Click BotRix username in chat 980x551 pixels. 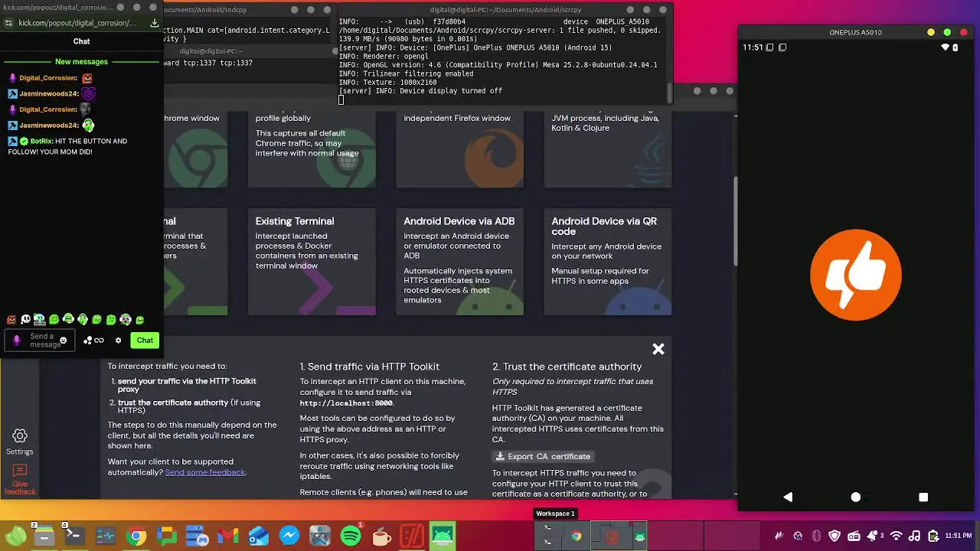point(41,142)
